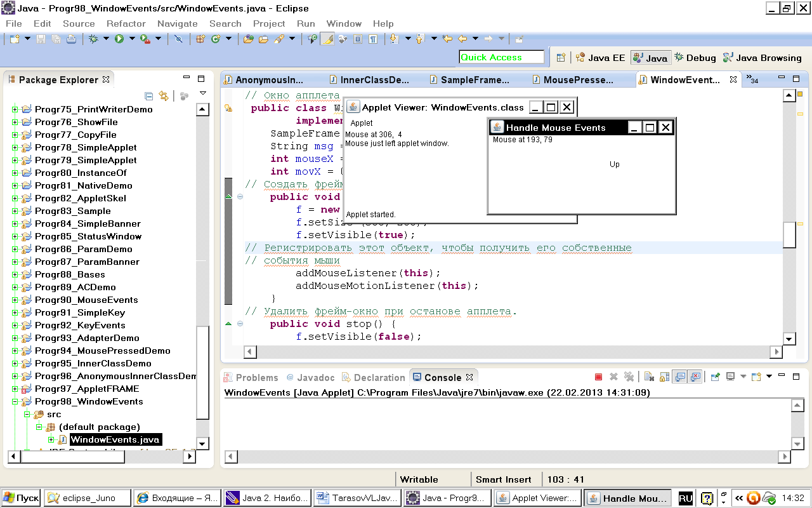Click the Debug bug icon in toolbar

[x=93, y=39]
